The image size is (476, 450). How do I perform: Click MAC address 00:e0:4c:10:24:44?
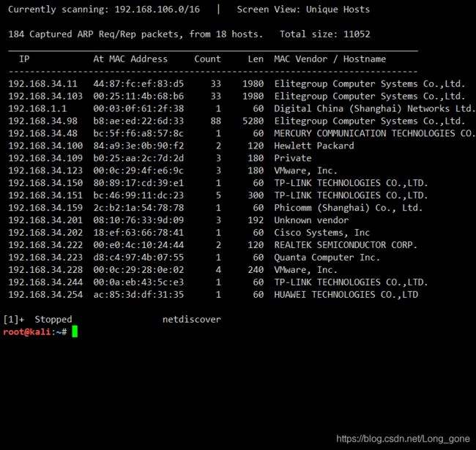tap(138, 245)
